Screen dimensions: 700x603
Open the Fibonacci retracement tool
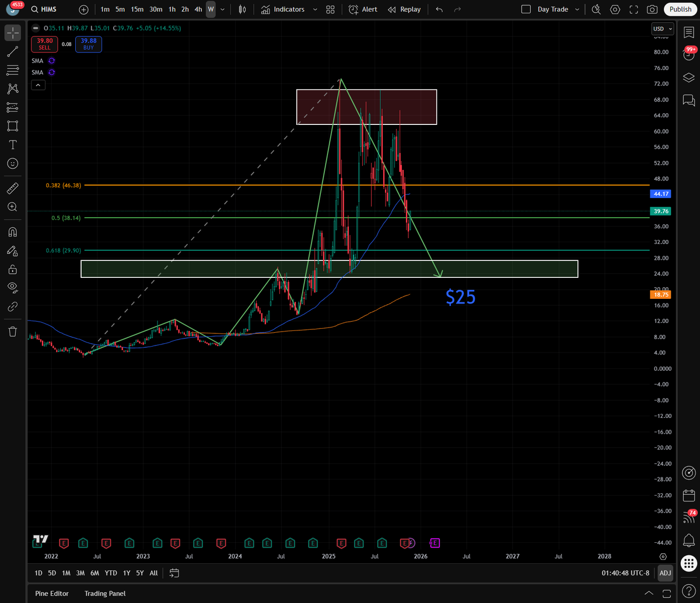tap(12, 71)
